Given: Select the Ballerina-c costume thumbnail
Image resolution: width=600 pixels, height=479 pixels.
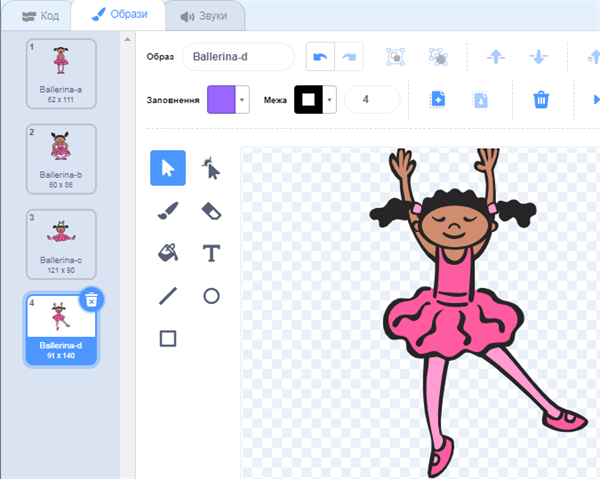Looking at the screenshot, I should [61, 241].
